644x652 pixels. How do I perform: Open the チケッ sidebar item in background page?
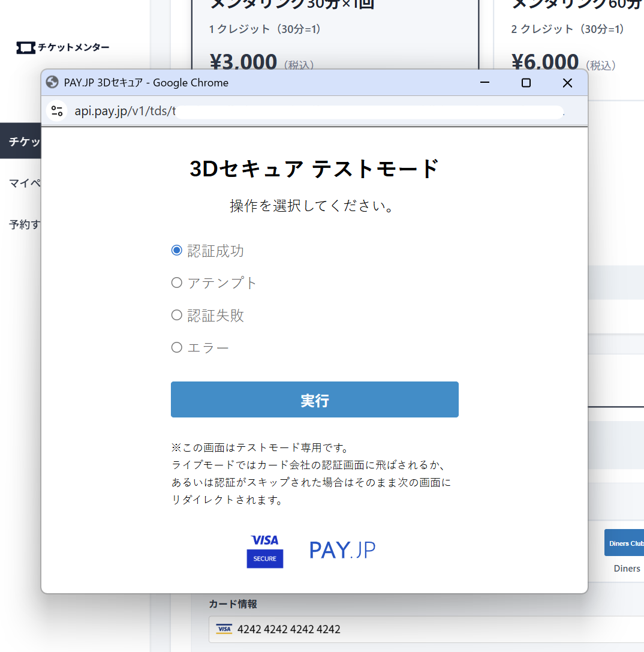tap(21, 141)
